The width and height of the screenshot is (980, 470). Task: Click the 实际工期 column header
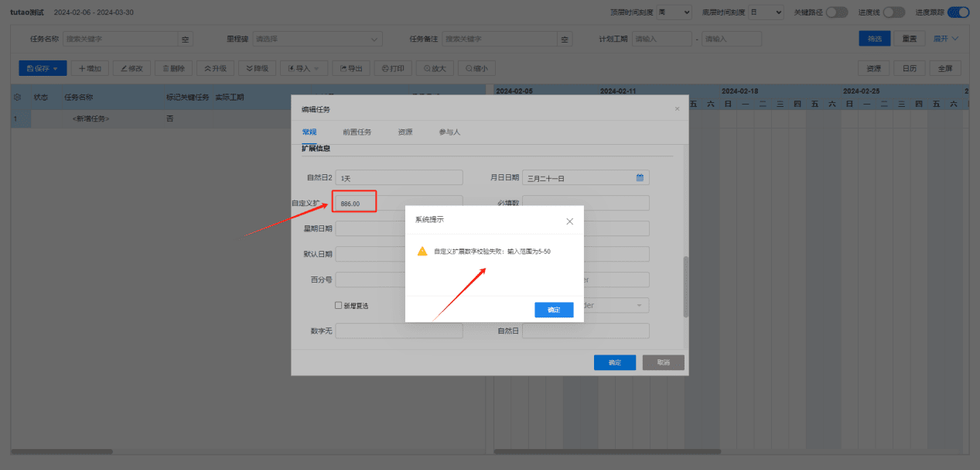(229, 98)
